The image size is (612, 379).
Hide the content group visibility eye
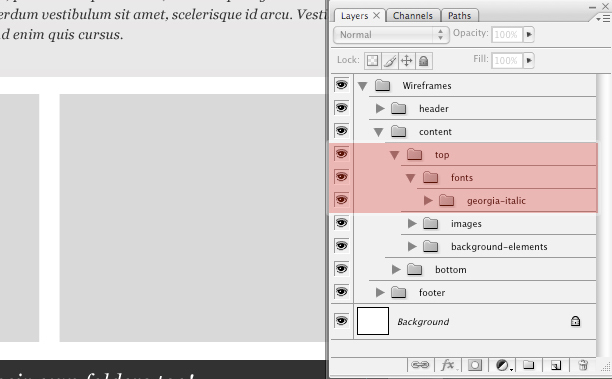(342, 131)
